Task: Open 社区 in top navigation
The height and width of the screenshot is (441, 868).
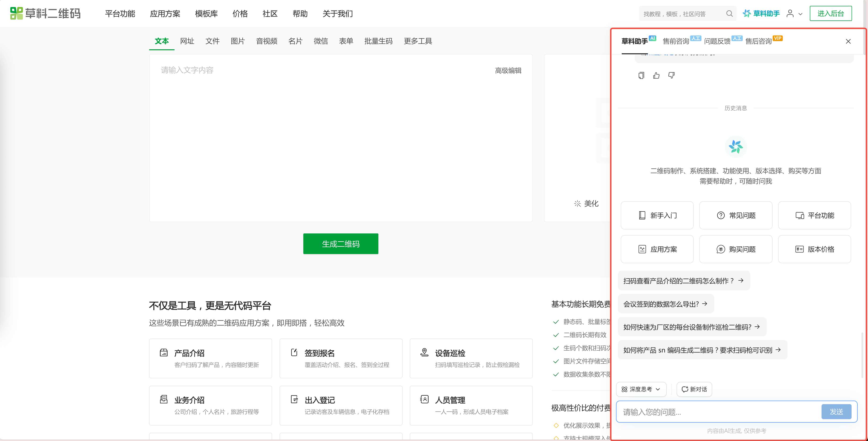Action: [x=270, y=13]
